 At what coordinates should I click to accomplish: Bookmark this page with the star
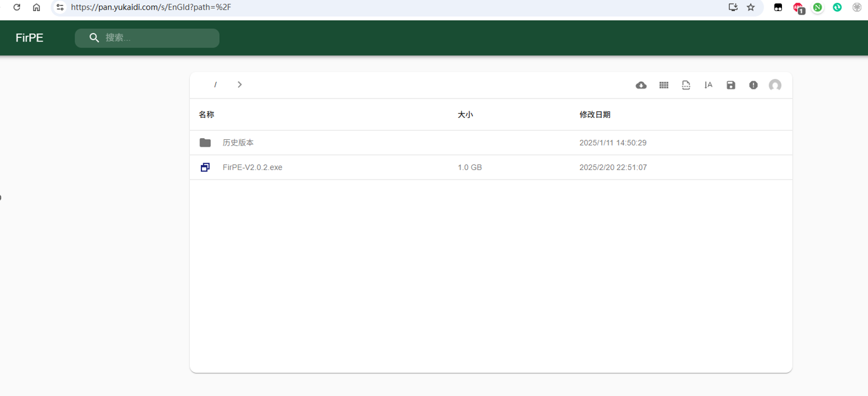coord(751,7)
